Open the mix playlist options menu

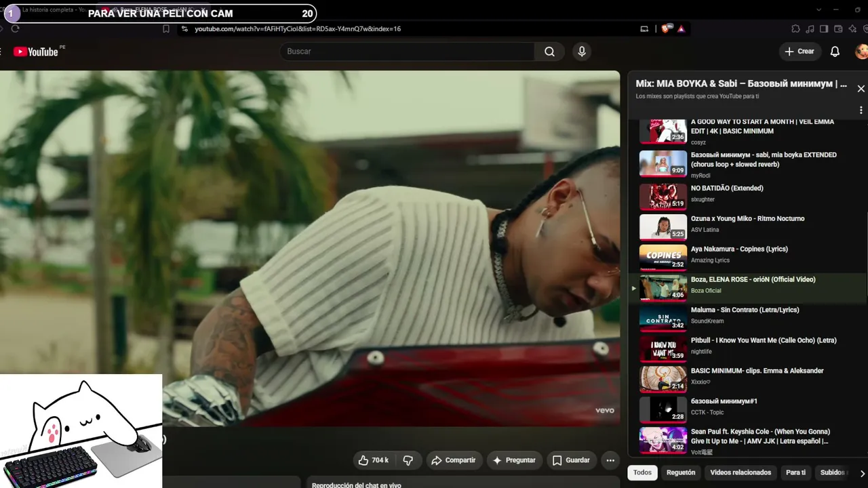point(861,110)
